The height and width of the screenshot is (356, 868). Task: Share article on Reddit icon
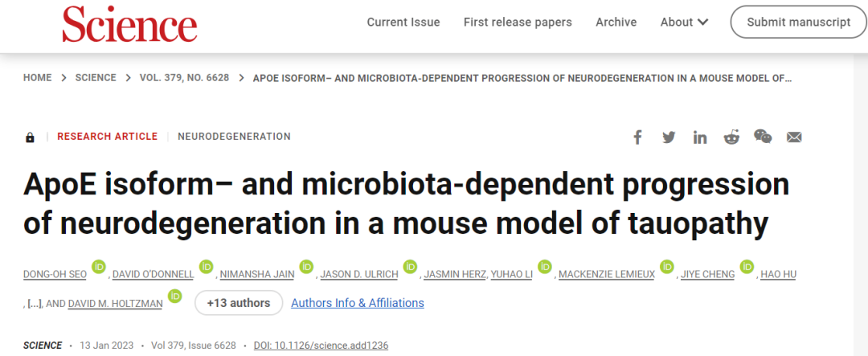731,137
